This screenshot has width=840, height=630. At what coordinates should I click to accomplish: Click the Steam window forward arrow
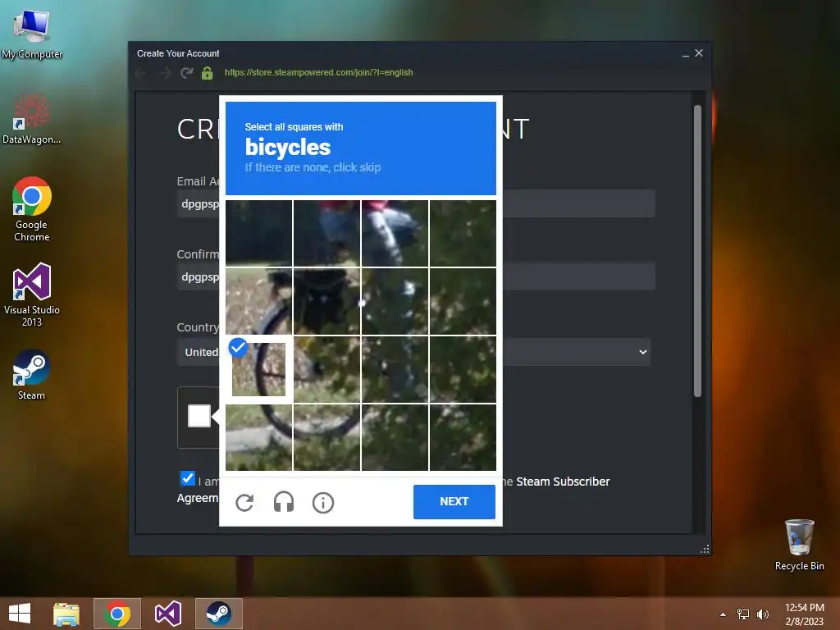coord(166,72)
